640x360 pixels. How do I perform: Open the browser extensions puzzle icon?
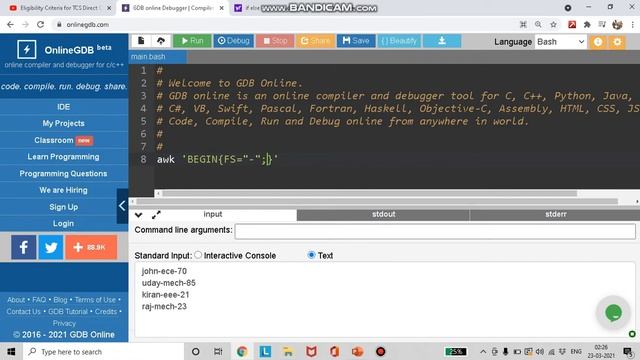click(x=587, y=24)
